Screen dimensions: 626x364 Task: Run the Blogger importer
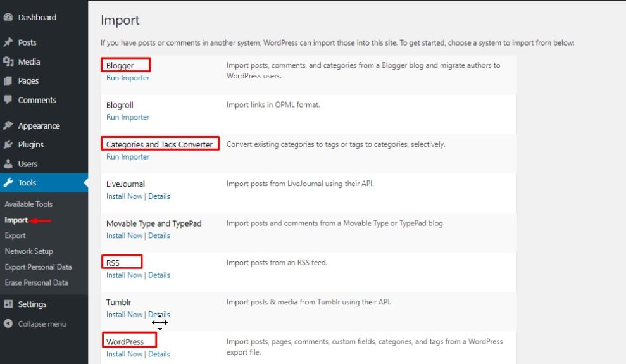pos(128,78)
